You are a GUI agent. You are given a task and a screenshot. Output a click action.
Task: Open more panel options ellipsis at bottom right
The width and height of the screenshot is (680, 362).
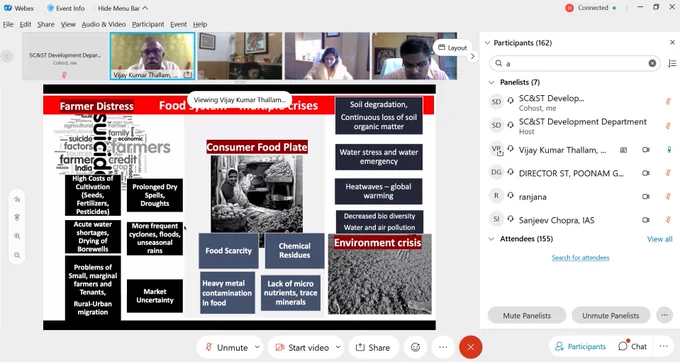(664, 346)
